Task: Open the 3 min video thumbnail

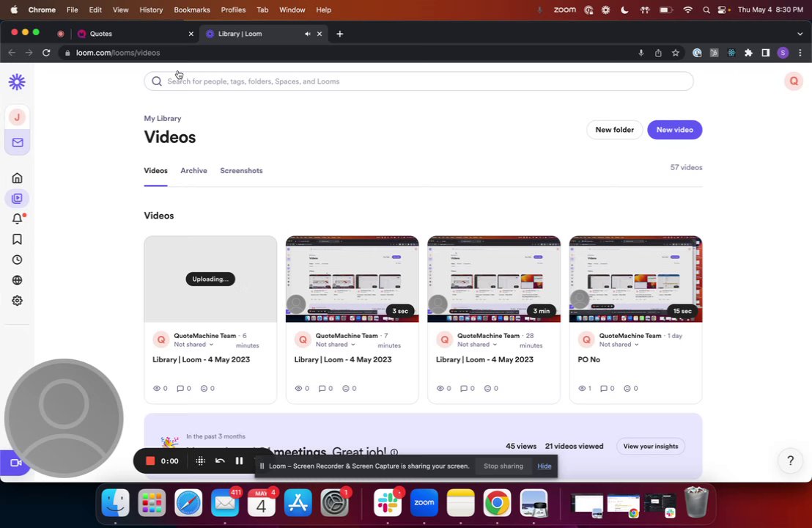Action: pos(494,279)
